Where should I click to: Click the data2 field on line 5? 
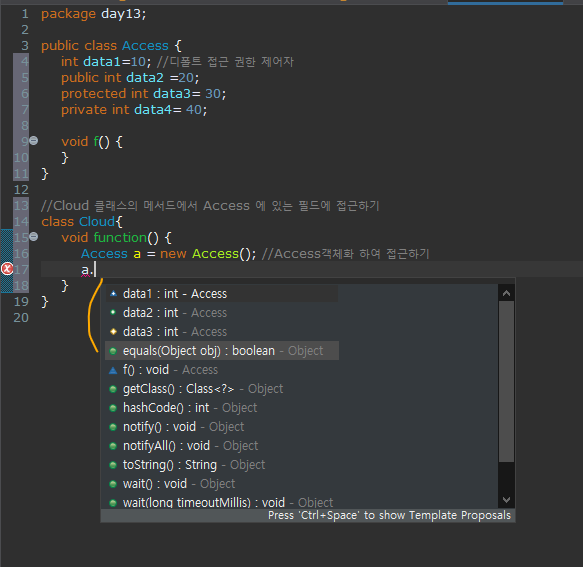click(145, 77)
